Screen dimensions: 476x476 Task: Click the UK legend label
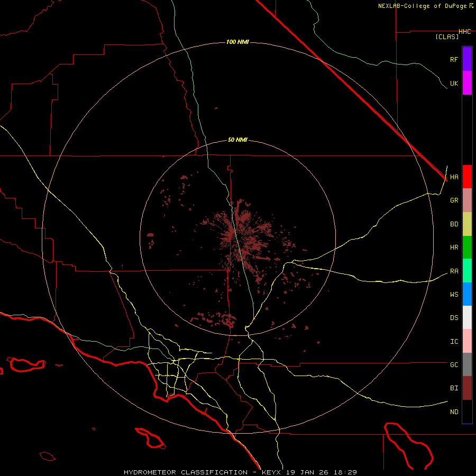454,83
